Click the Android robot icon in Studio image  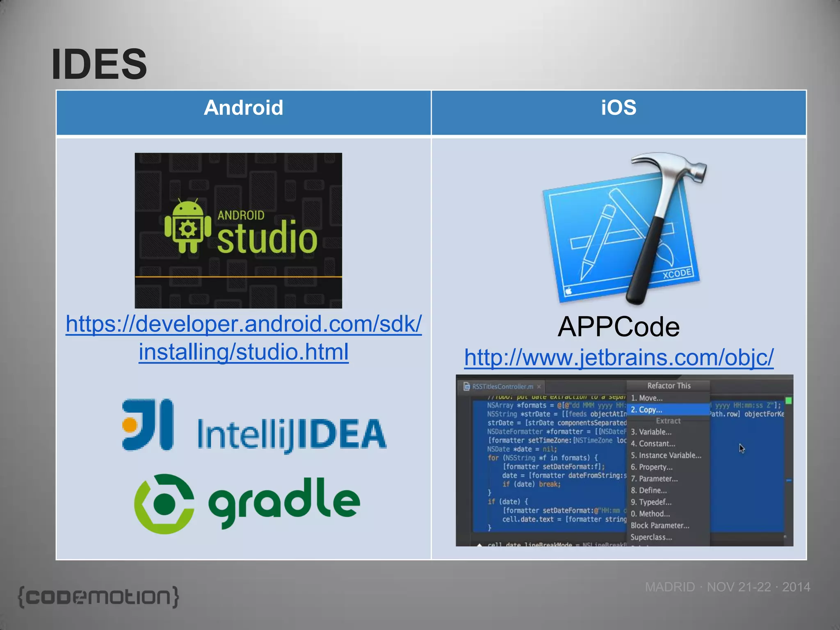coord(188,226)
